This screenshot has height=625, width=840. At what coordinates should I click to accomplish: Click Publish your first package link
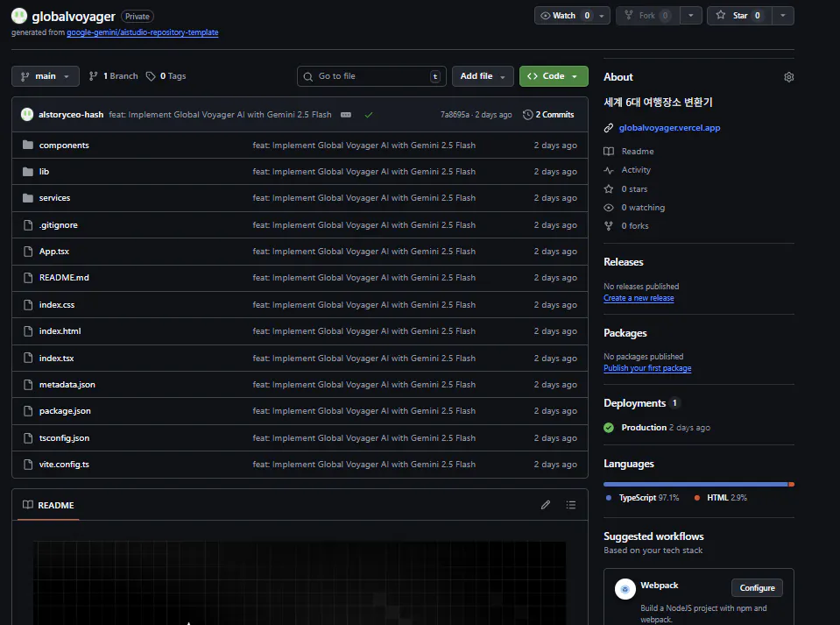[x=647, y=368]
